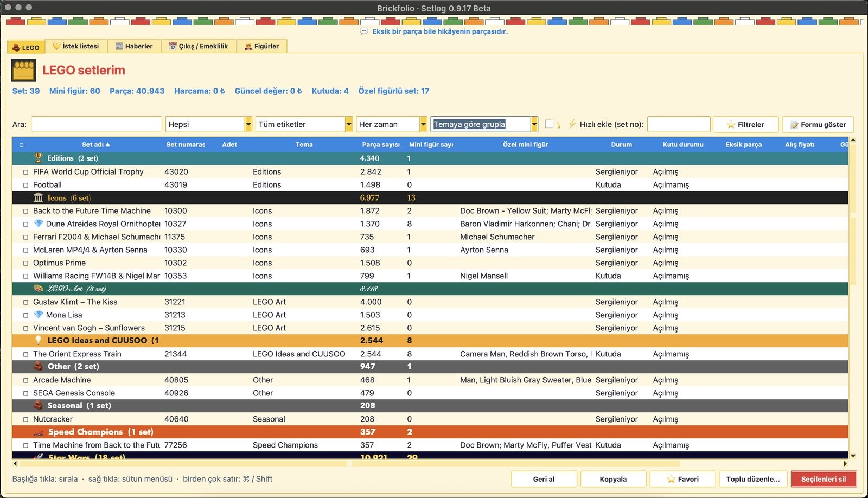Click the Filtreler button
The height and width of the screenshot is (498, 868).
tap(745, 124)
